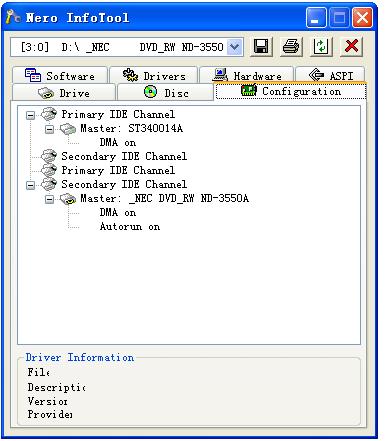
Task: Click the Software tab's windows icon
Action: pyautogui.click(x=33, y=75)
